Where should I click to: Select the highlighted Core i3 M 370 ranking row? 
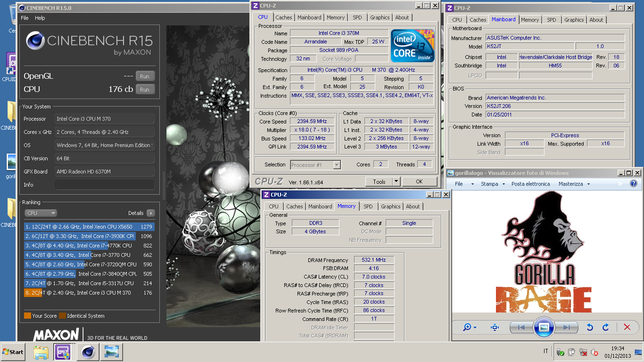[89, 293]
